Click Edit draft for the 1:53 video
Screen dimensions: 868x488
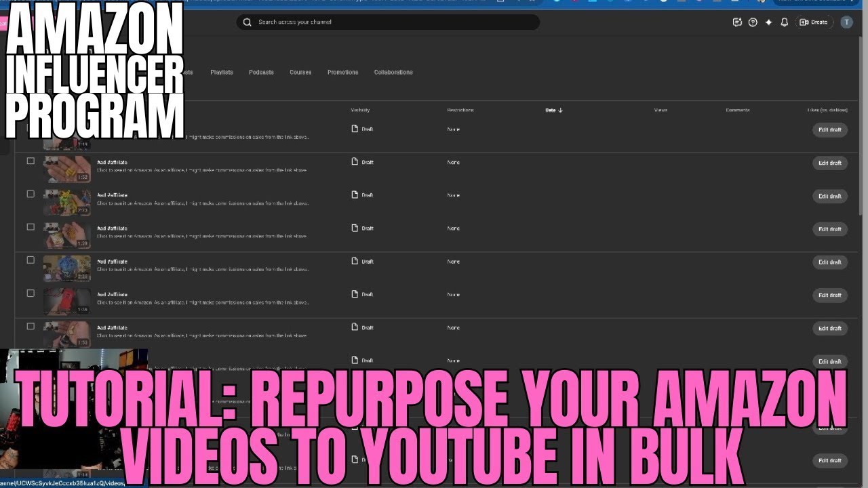point(830,329)
